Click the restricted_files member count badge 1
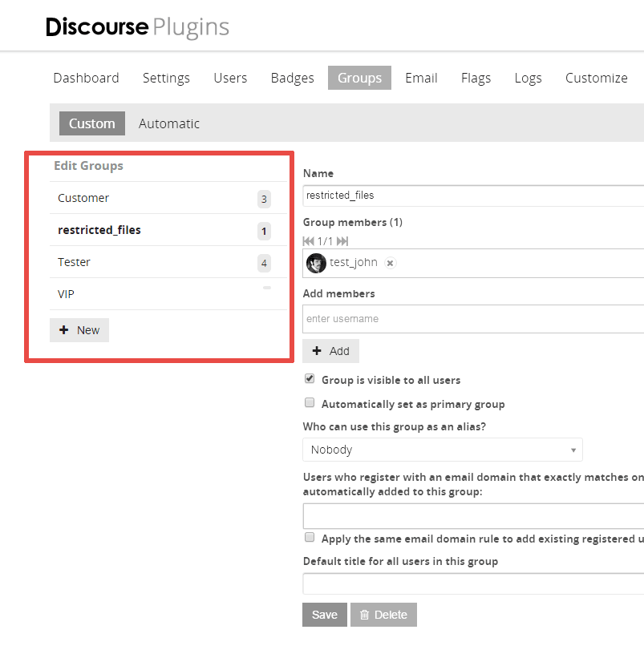Screen dimensions: 644x670 264,231
